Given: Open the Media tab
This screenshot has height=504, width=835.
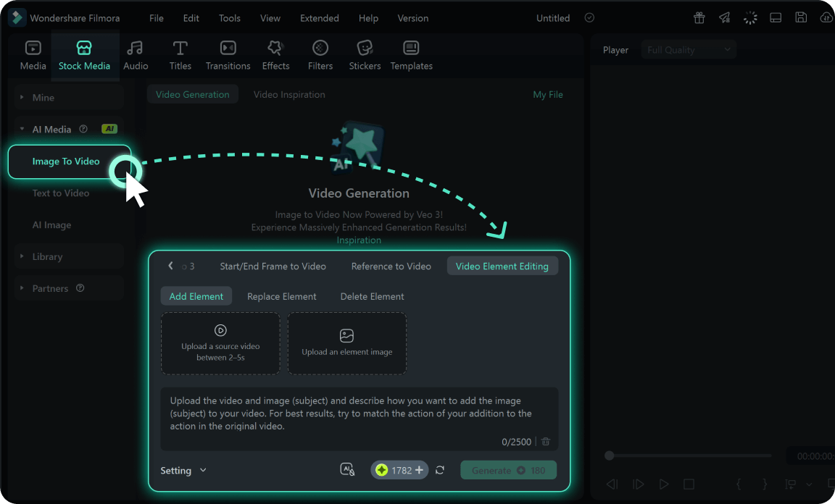Looking at the screenshot, I should pos(33,55).
